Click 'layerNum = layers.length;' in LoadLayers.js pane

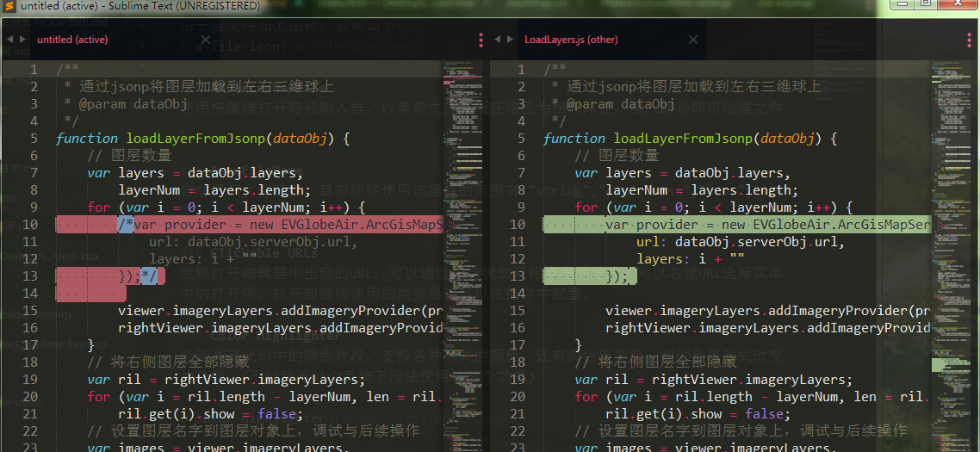pyautogui.click(x=702, y=190)
